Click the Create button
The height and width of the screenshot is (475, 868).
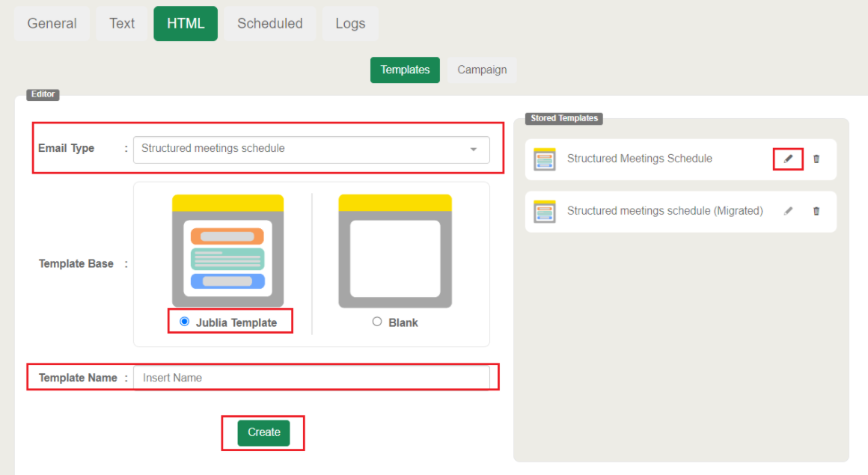click(x=263, y=432)
